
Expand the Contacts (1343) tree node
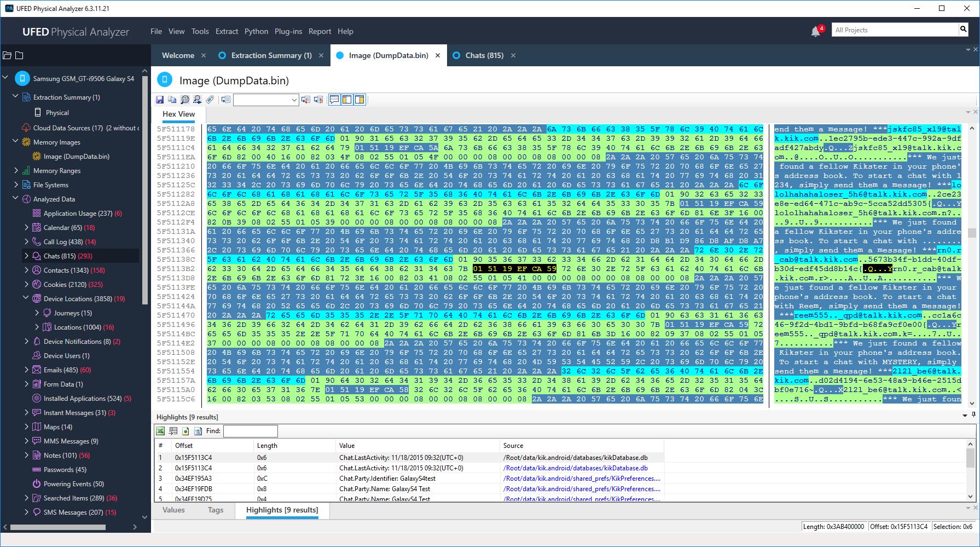click(x=26, y=270)
